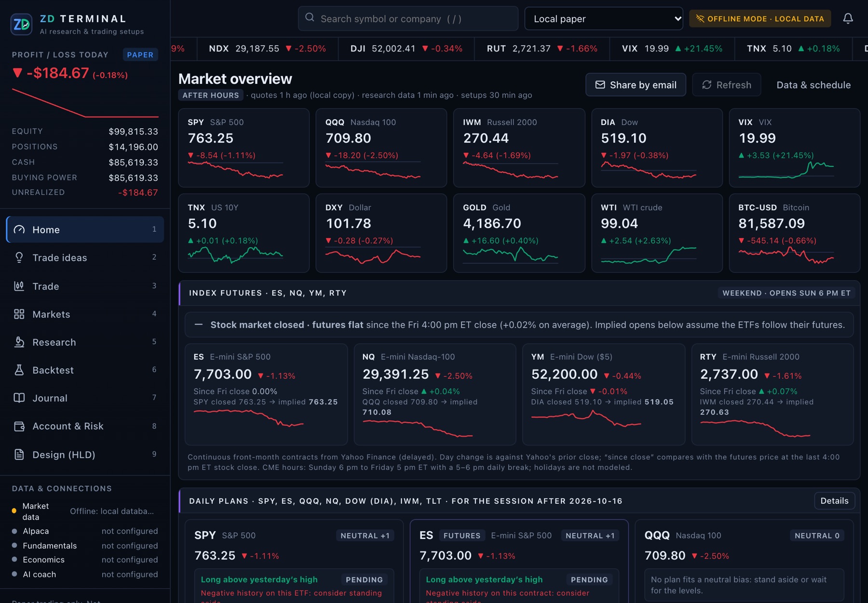
Task: Open the BTC-USD Bitcoin card
Action: point(794,233)
